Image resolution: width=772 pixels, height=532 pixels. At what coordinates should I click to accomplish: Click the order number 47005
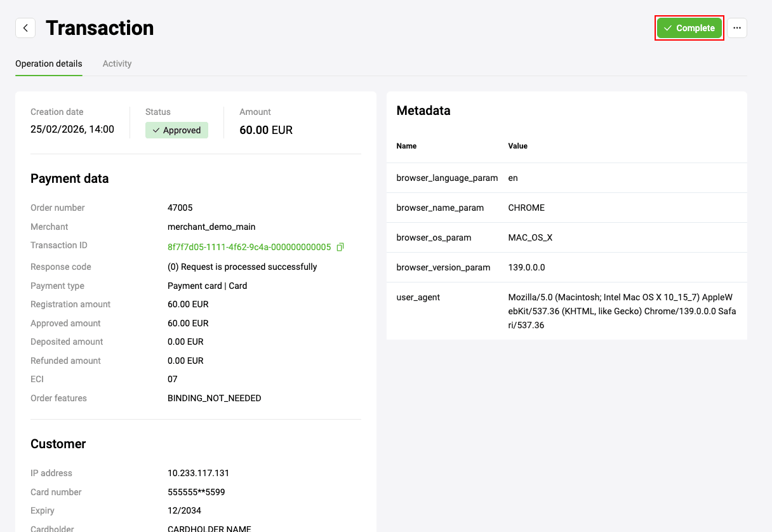pyautogui.click(x=180, y=208)
